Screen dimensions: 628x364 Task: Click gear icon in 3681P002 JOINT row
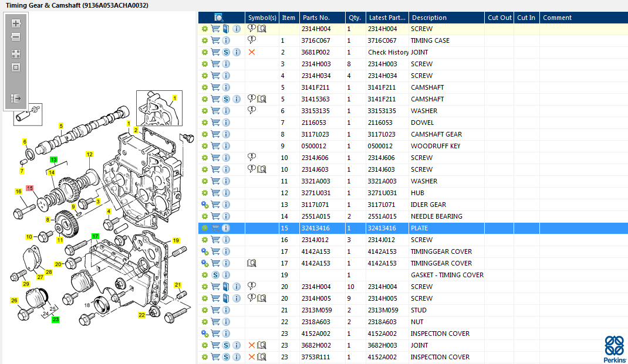[205, 52]
